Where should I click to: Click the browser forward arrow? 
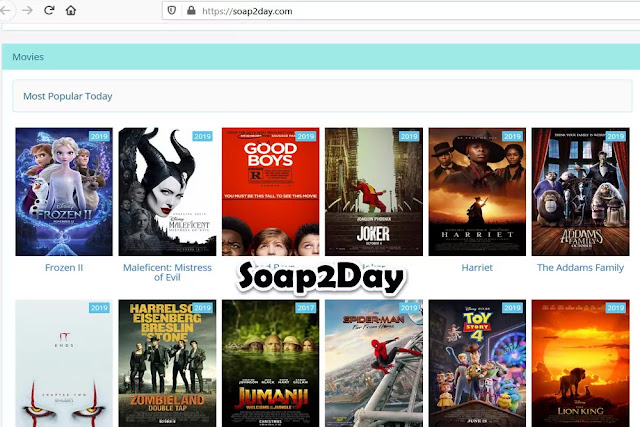27,10
